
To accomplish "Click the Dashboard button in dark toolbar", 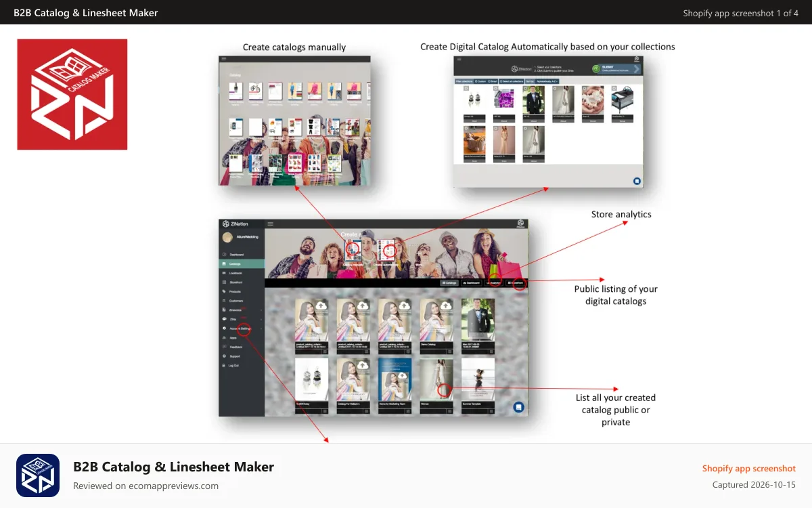I will pos(472,283).
